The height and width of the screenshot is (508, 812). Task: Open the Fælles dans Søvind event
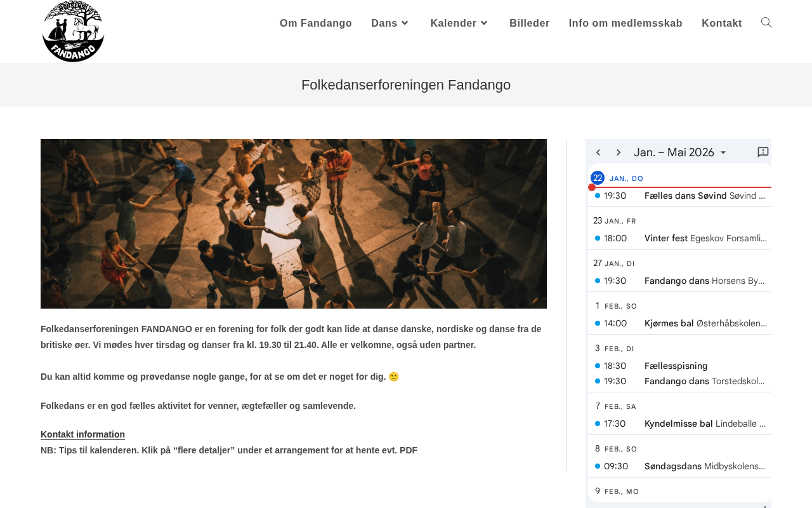(x=685, y=196)
